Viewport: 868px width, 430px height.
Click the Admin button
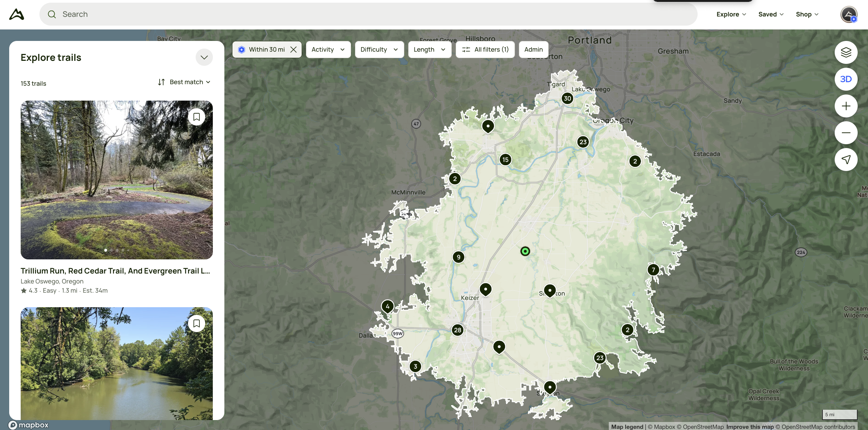tap(533, 49)
